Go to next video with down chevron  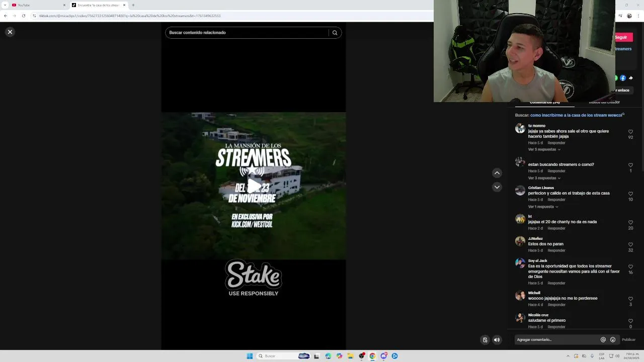point(497,187)
